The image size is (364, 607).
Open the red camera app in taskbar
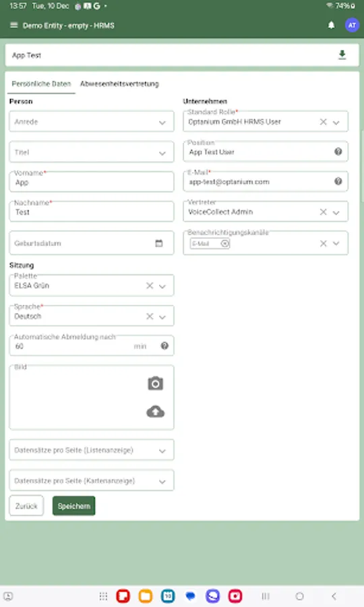[235, 596]
